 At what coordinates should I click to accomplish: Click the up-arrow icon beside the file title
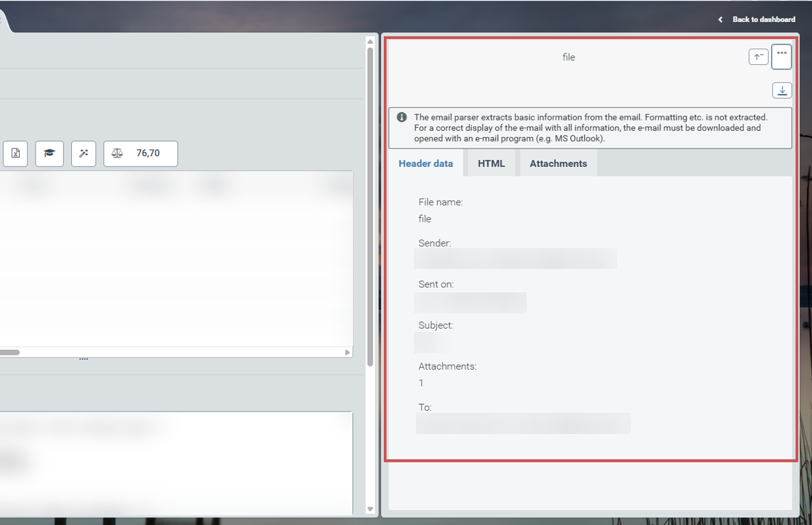pyautogui.click(x=758, y=57)
